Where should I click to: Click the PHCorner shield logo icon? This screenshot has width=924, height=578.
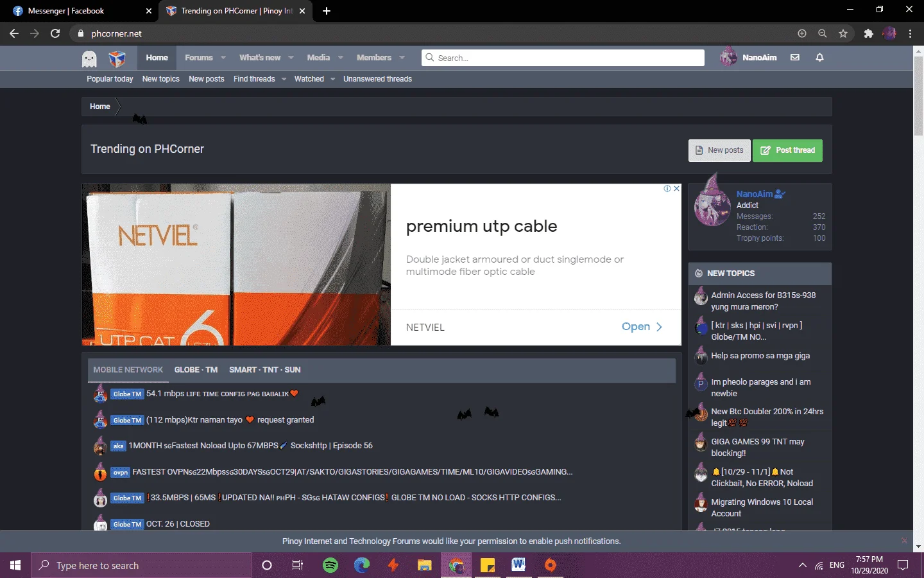pos(117,58)
